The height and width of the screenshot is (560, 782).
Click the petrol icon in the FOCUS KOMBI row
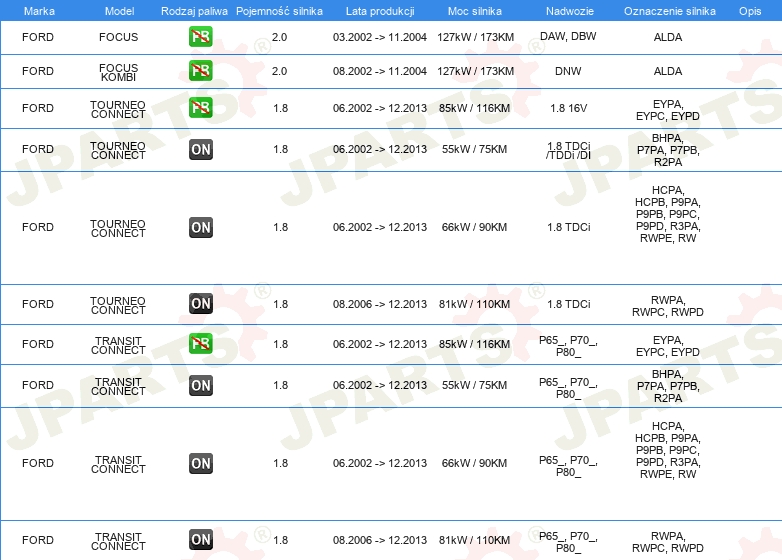tap(200, 71)
